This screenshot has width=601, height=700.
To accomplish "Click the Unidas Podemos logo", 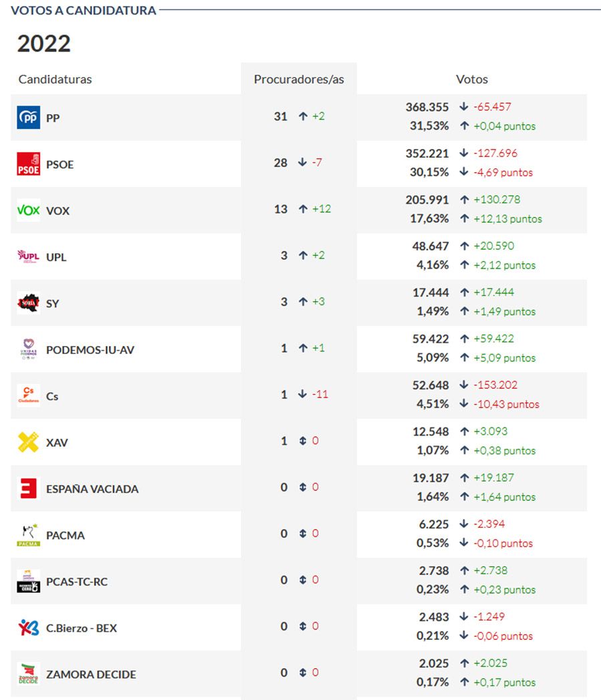I will click(x=29, y=349).
